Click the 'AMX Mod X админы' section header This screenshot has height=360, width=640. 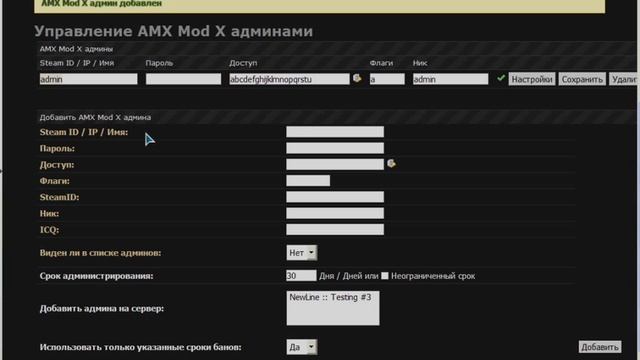pos(76,49)
